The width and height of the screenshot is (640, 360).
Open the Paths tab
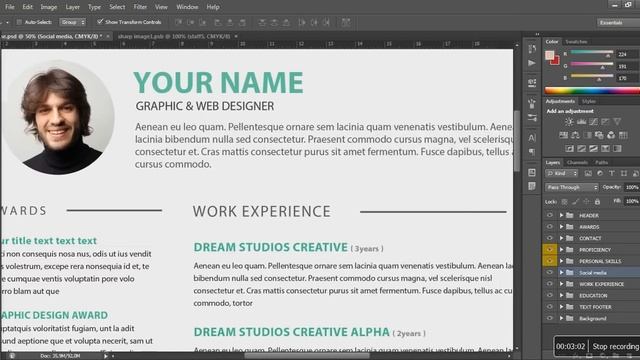coord(601,162)
